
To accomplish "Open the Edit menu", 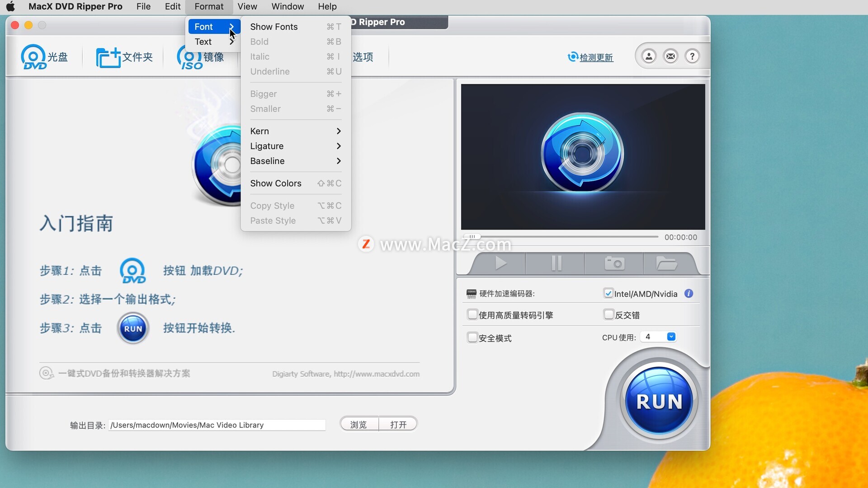I will tap(173, 6).
